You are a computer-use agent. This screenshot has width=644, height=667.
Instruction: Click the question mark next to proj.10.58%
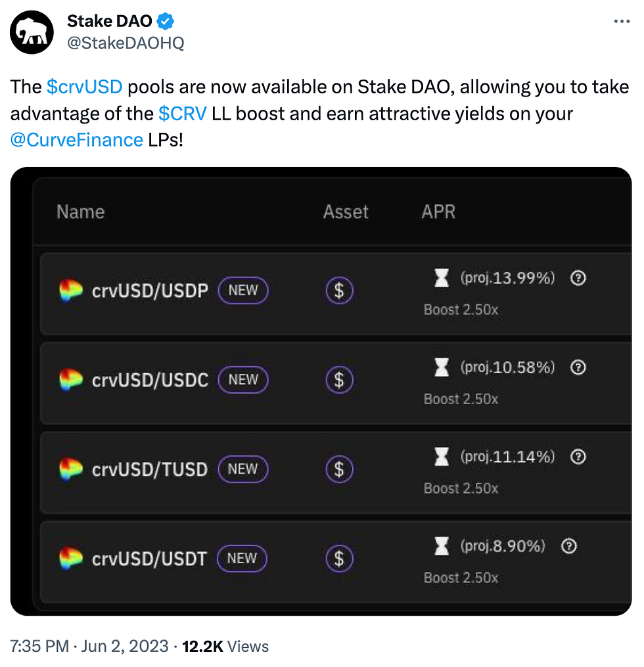click(578, 367)
